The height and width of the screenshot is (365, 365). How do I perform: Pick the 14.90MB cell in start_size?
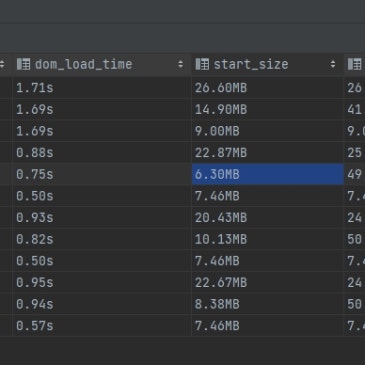pos(268,109)
